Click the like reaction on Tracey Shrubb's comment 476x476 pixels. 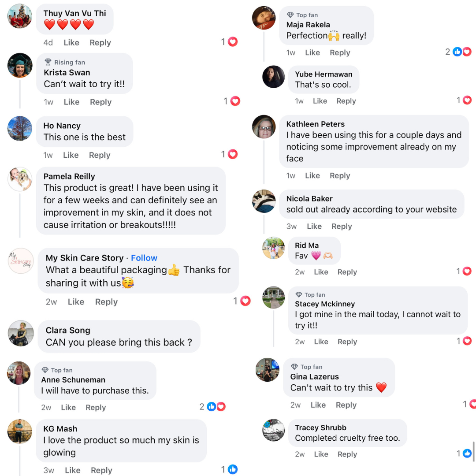[x=467, y=454]
